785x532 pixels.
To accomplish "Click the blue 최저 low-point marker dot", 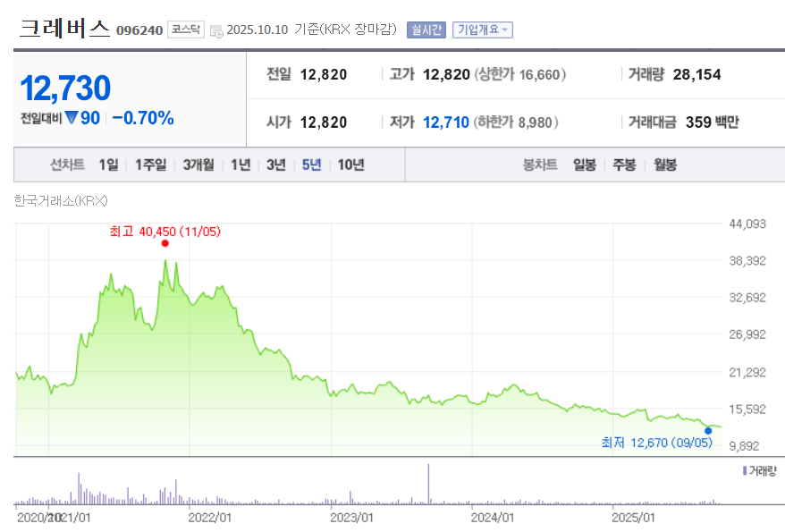I will coord(708,431).
